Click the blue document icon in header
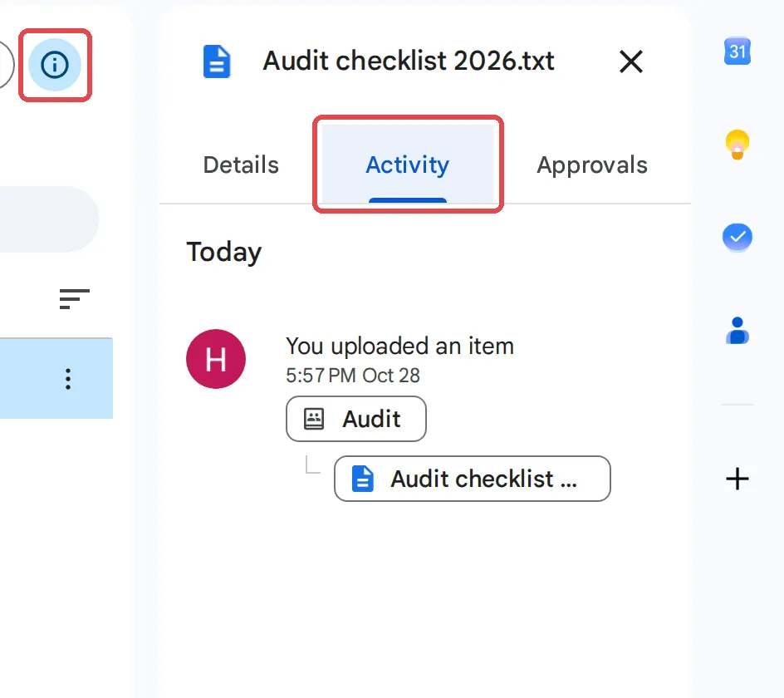784x698 pixels. tap(217, 61)
